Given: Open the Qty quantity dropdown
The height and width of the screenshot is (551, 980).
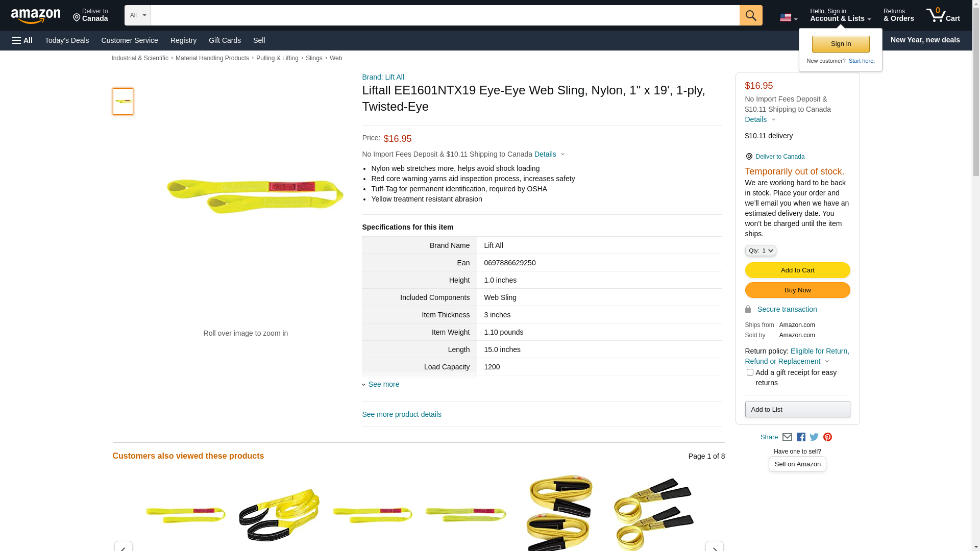Looking at the screenshot, I should tap(761, 251).
